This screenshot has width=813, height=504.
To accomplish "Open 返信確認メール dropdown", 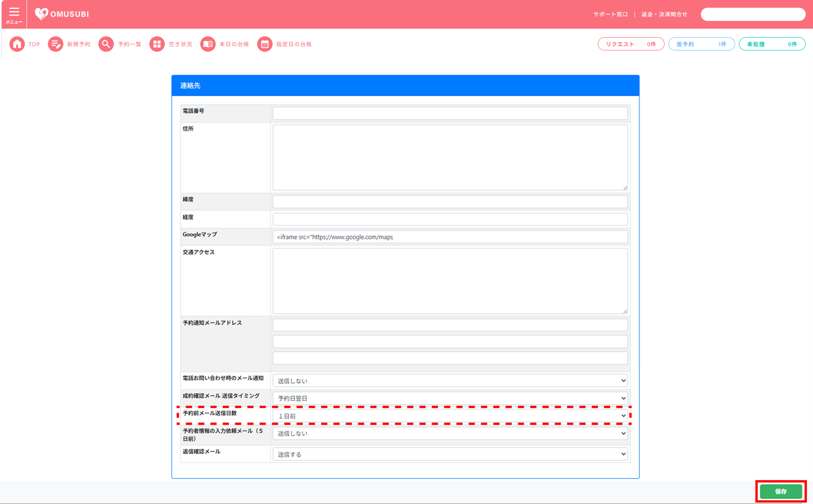I will (450, 454).
